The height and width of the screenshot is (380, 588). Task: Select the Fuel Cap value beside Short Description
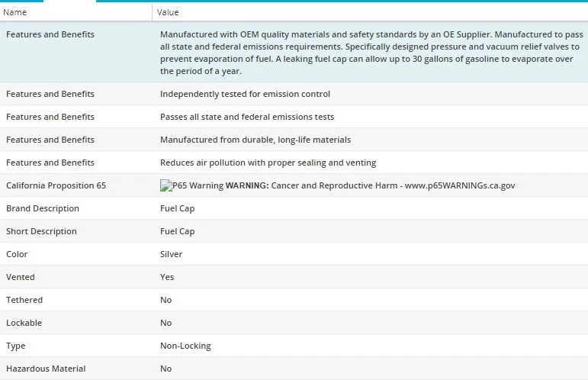178,231
